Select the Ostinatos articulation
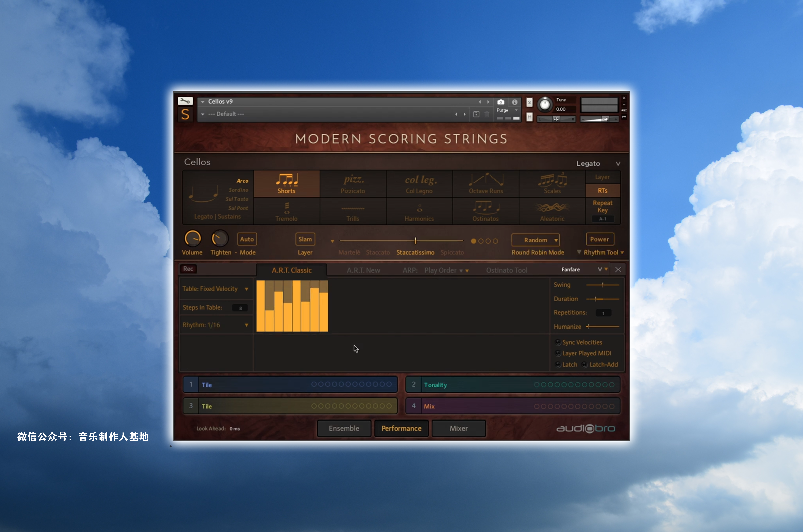 point(486,211)
